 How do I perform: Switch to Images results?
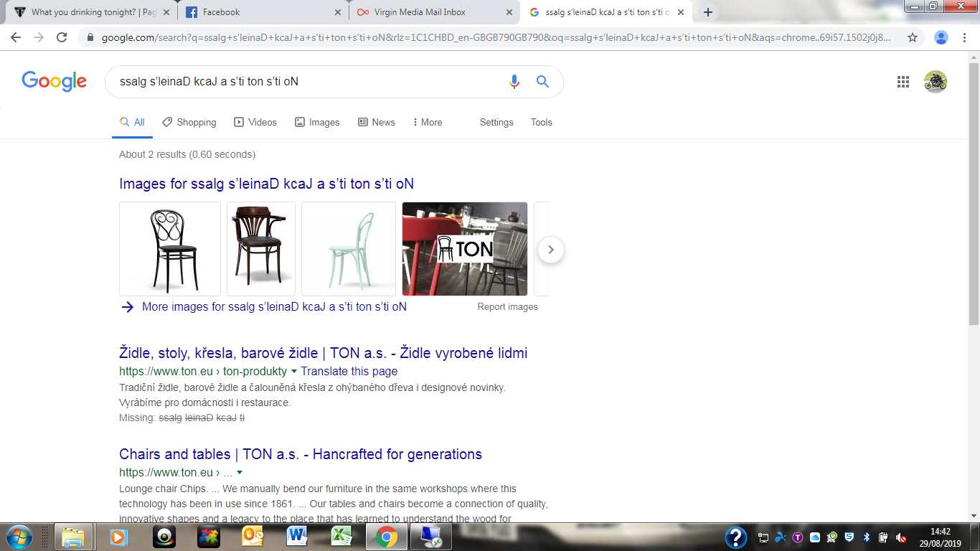tap(317, 122)
